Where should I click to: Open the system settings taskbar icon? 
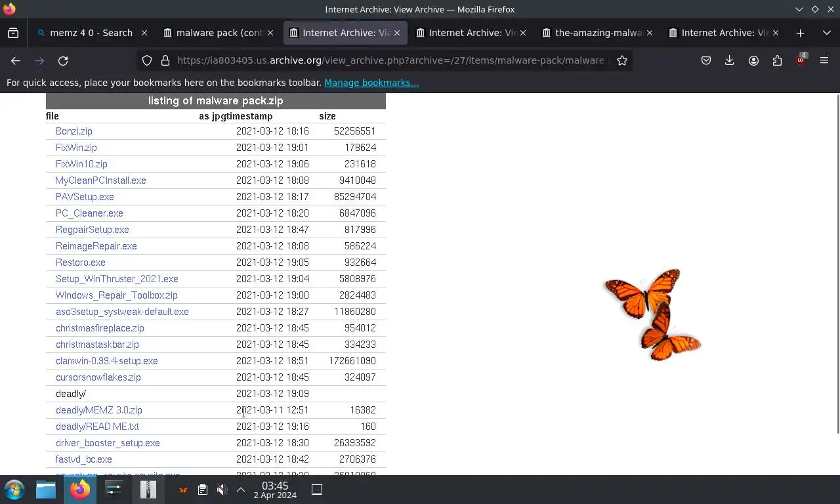point(114,490)
